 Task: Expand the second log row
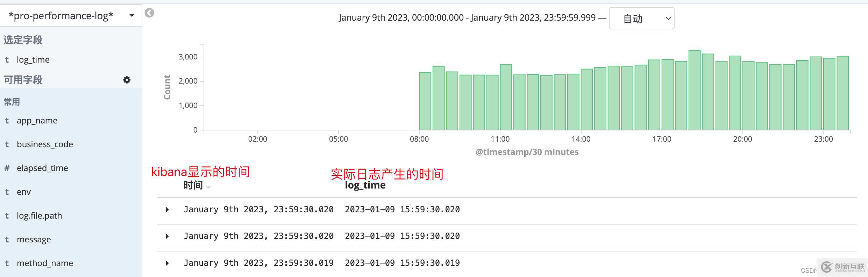[167, 236]
